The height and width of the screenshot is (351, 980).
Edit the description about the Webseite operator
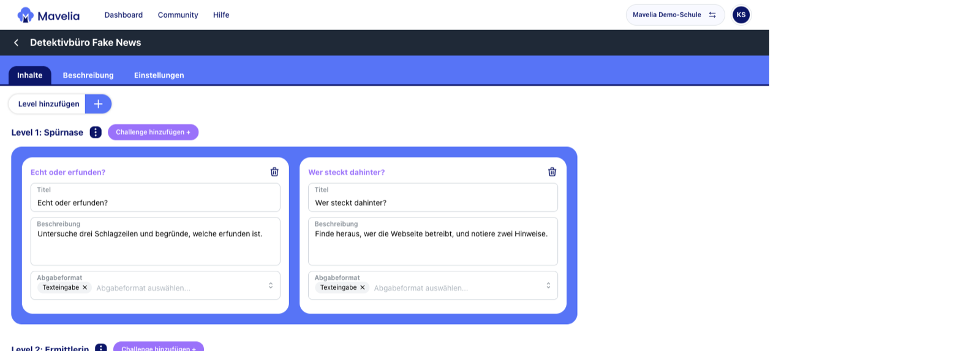coord(433,241)
